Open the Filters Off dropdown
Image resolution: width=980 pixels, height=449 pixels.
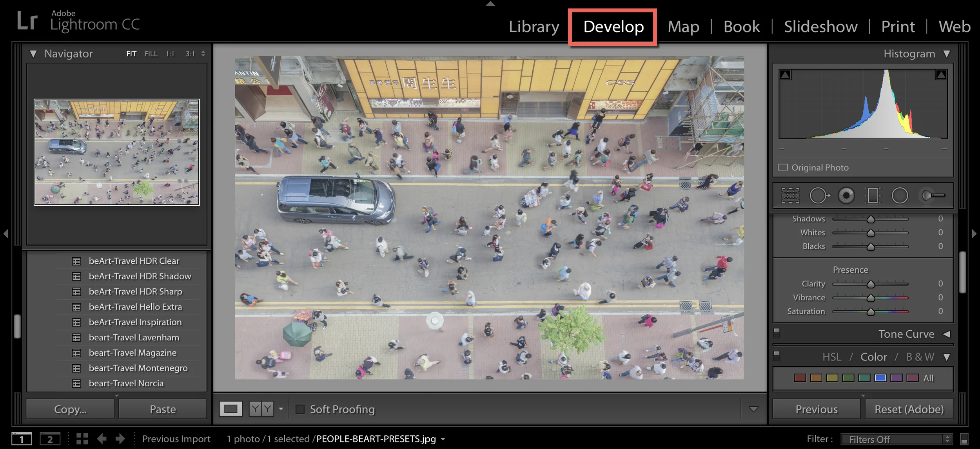[896, 439]
